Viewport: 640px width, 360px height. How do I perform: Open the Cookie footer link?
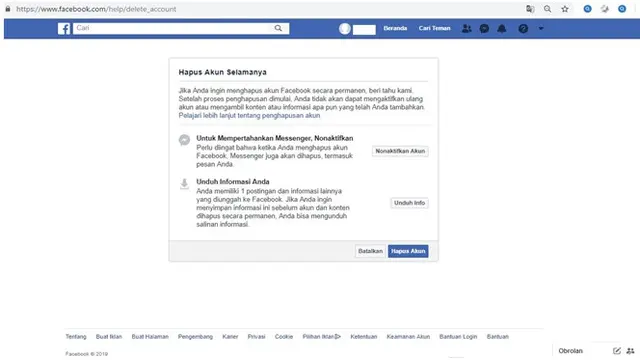tap(284, 337)
